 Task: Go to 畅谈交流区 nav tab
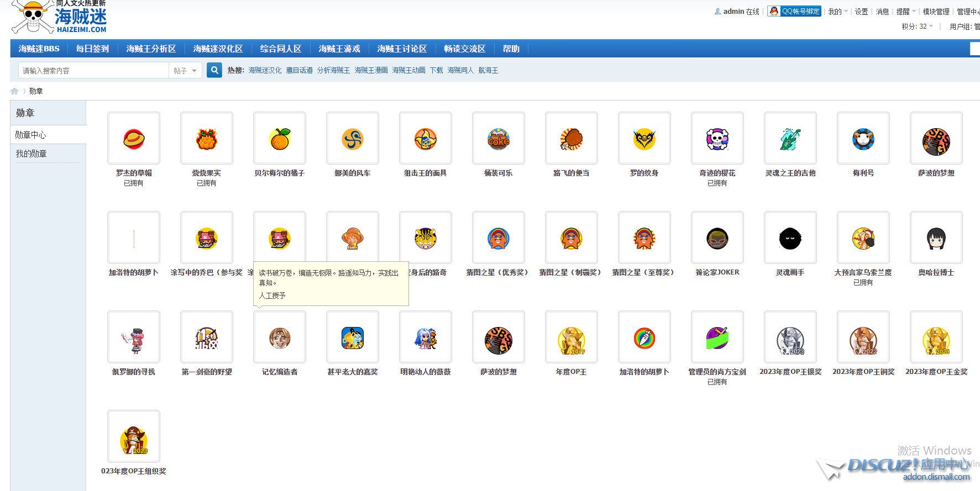465,49
